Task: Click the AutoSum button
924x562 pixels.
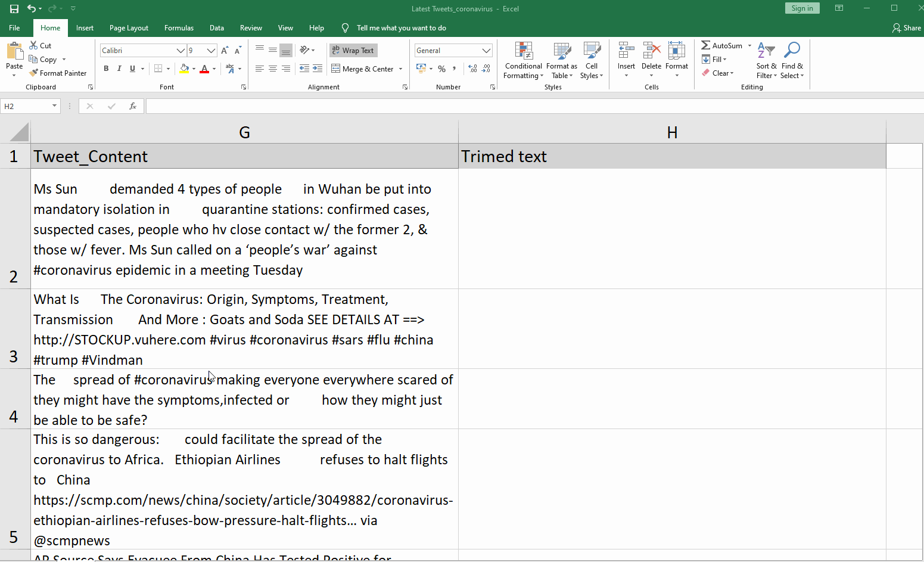Action: click(x=722, y=45)
